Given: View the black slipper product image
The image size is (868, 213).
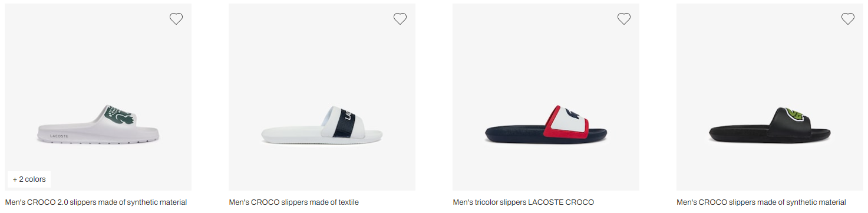Looking at the screenshot, I should (x=770, y=97).
